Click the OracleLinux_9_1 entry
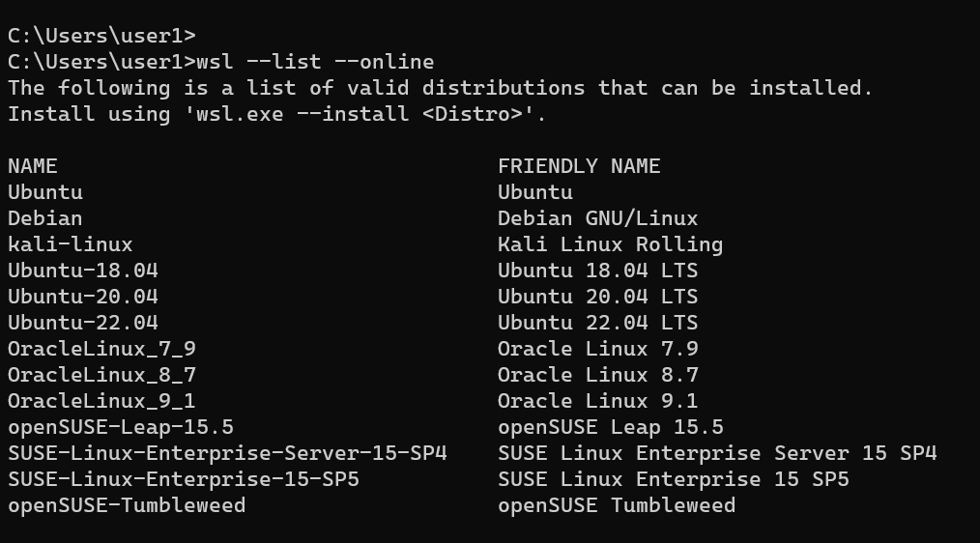 pos(101,401)
